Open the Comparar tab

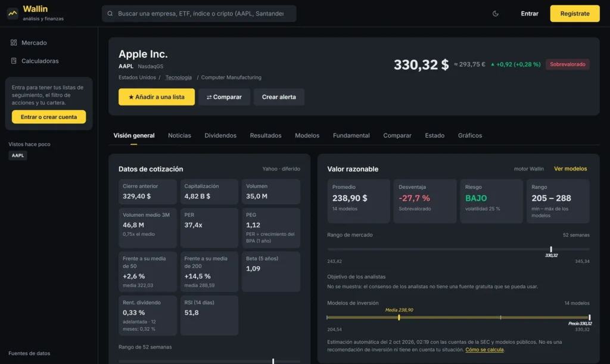click(x=397, y=135)
